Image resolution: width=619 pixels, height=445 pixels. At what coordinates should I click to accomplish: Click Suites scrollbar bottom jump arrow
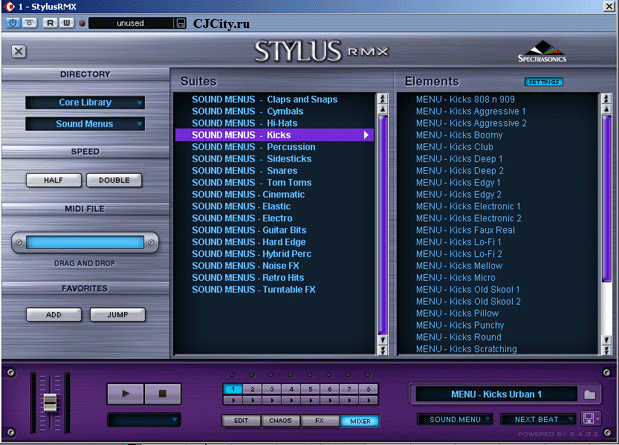(382, 350)
